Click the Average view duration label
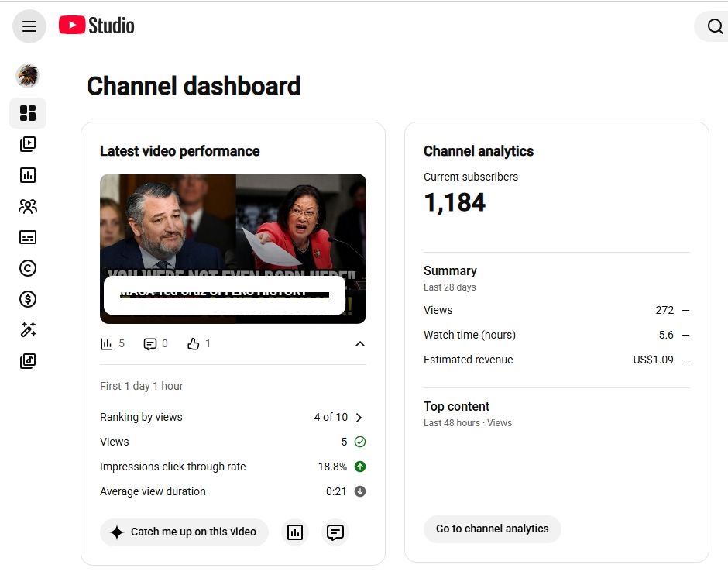 (x=153, y=491)
